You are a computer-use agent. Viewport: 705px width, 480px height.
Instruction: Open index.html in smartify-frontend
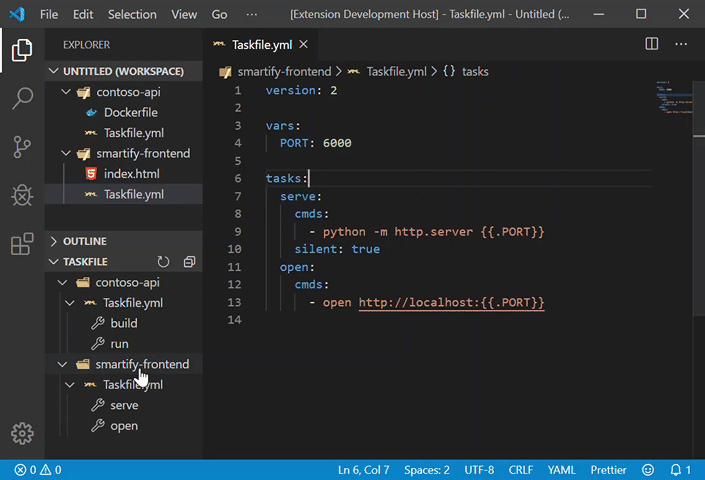tap(131, 174)
